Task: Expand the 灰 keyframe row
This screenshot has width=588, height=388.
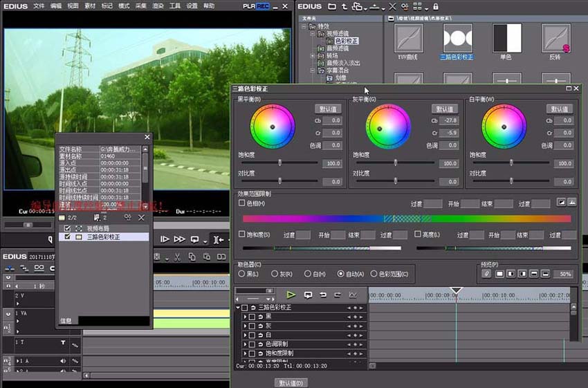Action: click(246, 326)
